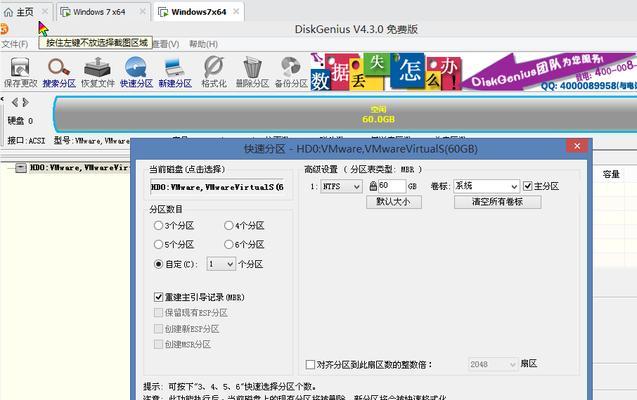The height and width of the screenshot is (400, 637).
Task: Click the home icon on 主页 tab
Action: (9, 12)
